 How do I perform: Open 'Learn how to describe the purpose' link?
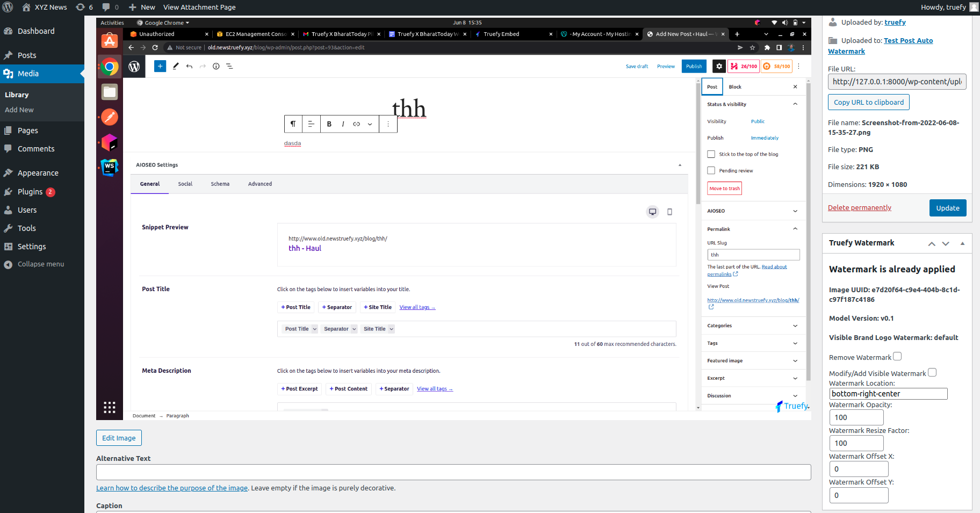click(x=172, y=488)
